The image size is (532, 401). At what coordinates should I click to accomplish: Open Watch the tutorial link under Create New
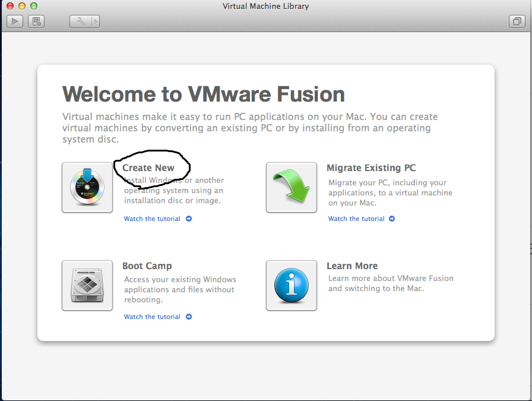pos(152,219)
